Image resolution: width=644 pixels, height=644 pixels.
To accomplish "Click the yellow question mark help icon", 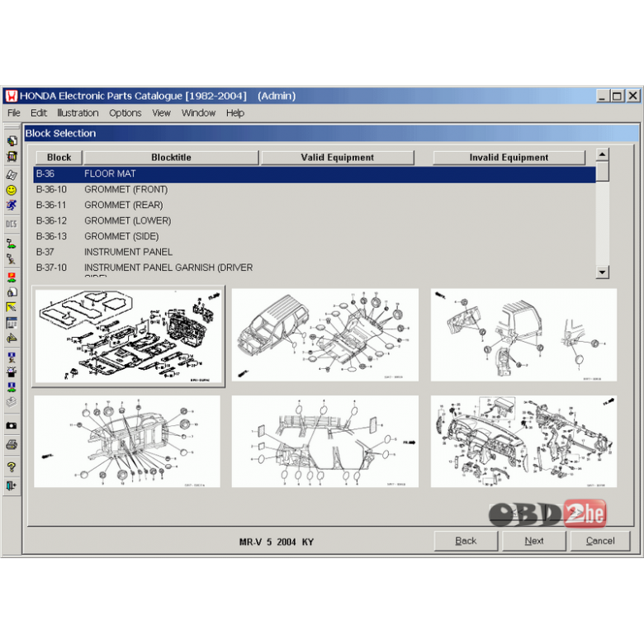I will 12,467.
